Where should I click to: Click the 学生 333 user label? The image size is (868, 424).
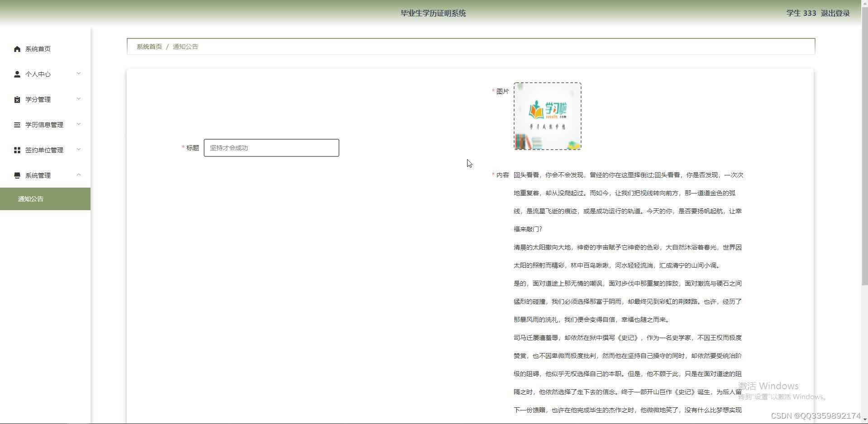[801, 13]
